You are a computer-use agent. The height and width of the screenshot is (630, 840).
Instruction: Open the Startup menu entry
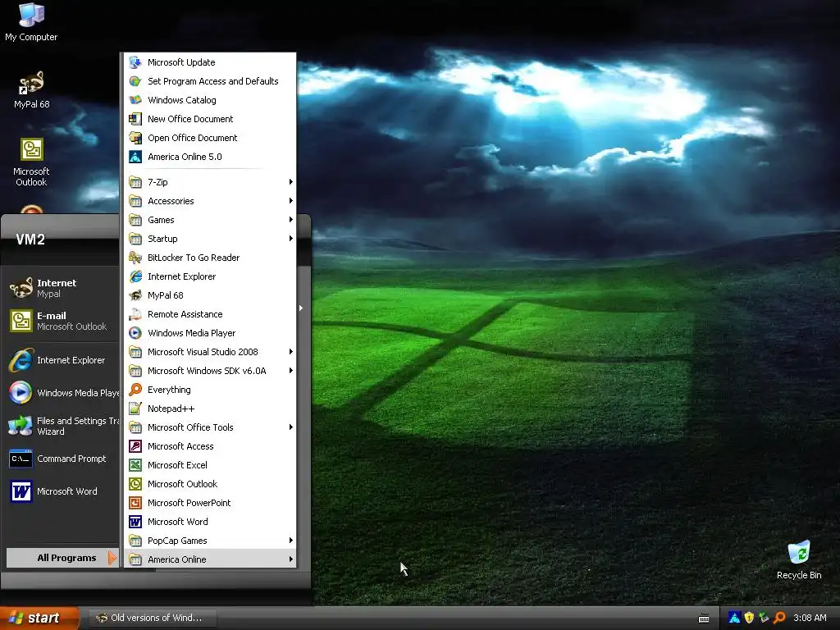[x=210, y=239]
